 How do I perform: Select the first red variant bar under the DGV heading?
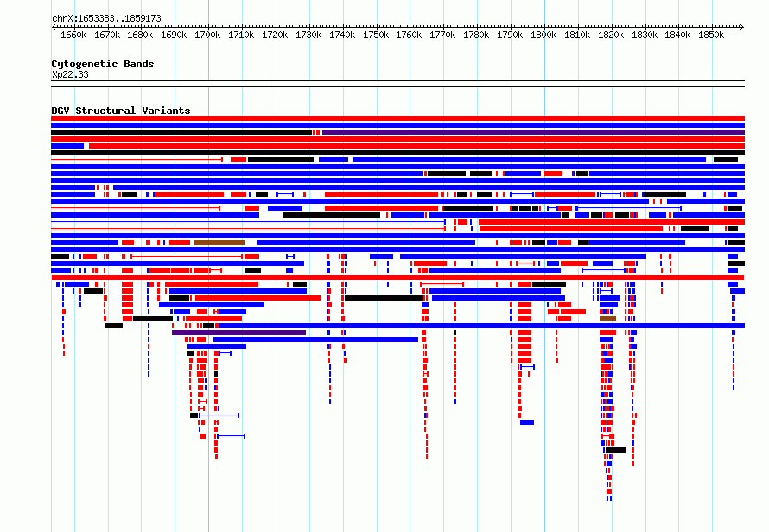(x=397, y=118)
